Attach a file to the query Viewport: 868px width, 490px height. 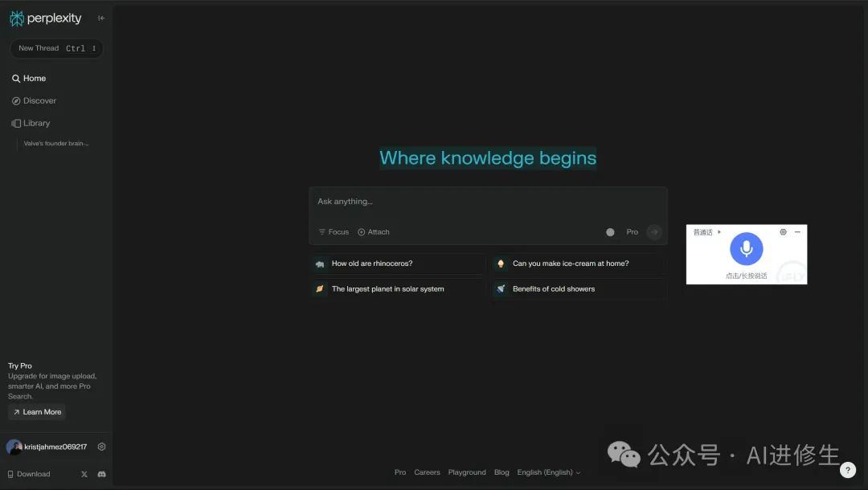tap(374, 232)
